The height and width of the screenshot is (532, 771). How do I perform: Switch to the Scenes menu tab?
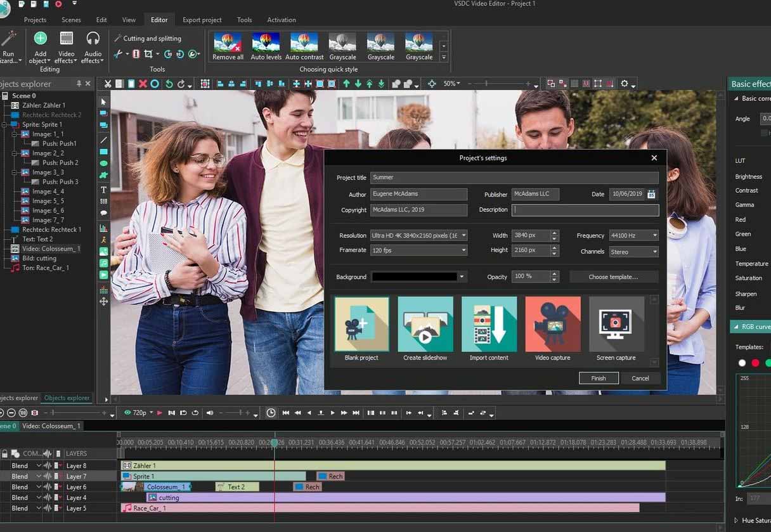71,20
